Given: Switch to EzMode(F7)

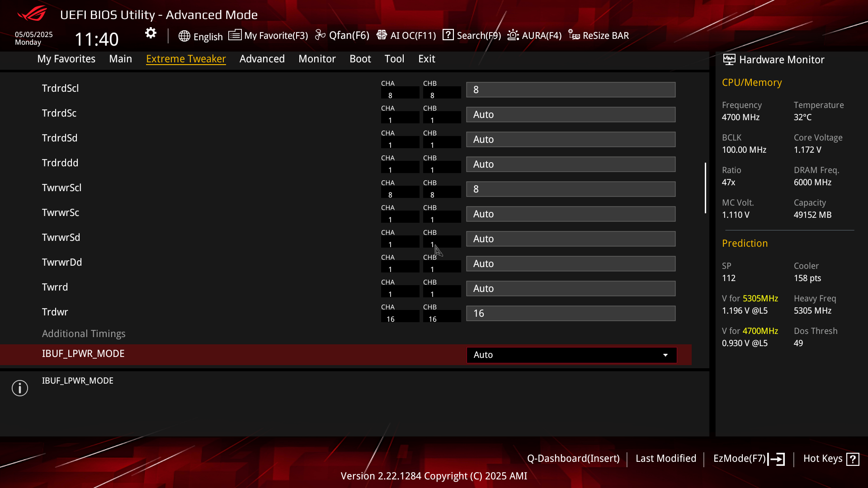Looking at the screenshot, I should pos(749,459).
